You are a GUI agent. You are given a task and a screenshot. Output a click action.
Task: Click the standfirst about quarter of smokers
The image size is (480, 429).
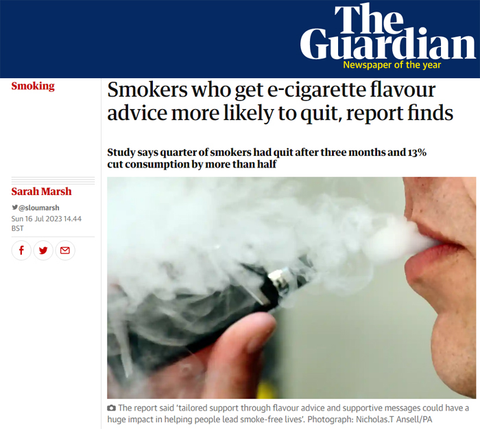point(267,158)
